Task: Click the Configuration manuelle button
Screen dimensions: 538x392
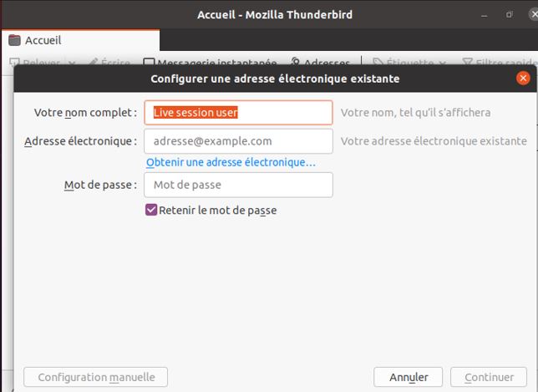Action: (96, 377)
